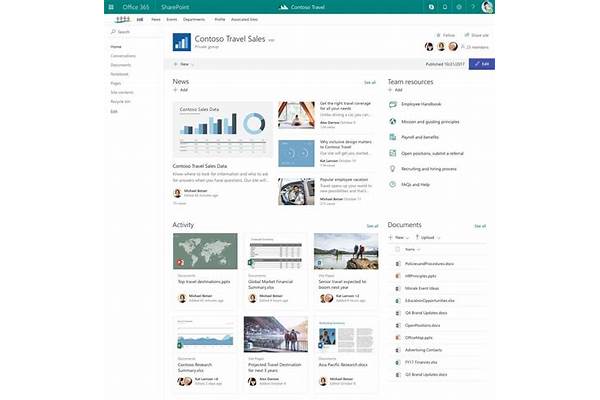The height and width of the screenshot is (400, 600).
Task: Open the user profile picture menu
Action: 488,7
